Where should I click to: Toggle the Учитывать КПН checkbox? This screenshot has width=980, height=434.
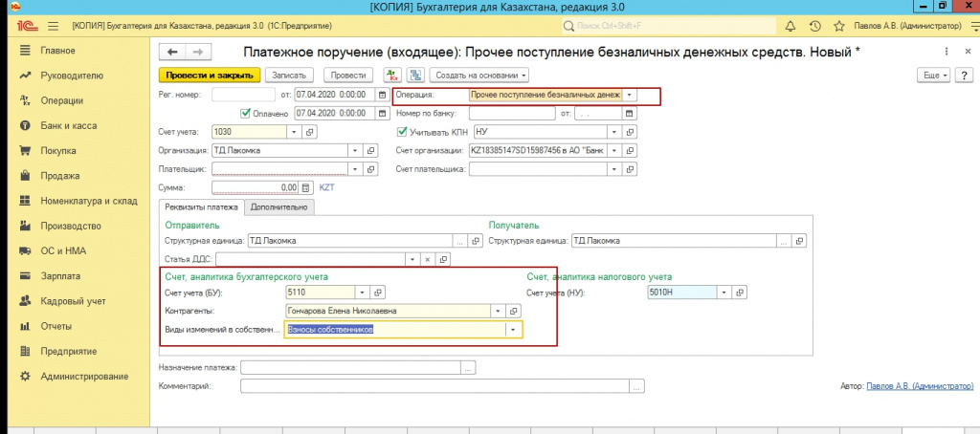click(403, 132)
